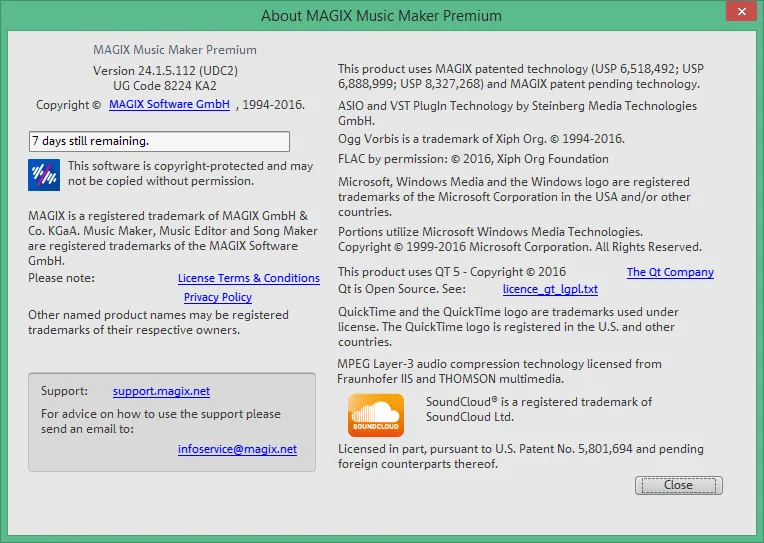Click the 'About MAGIX Music Maker Premium' title
This screenshot has height=543, width=764.
pyautogui.click(x=381, y=16)
